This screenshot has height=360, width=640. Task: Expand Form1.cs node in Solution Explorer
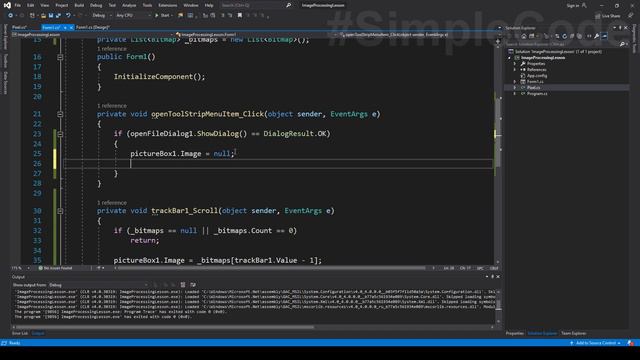514,82
